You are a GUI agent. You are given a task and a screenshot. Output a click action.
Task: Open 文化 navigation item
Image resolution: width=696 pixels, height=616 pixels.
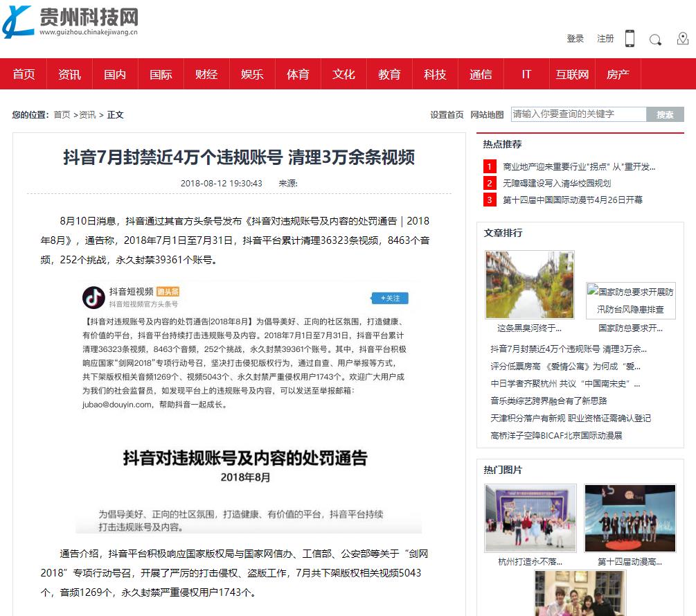point(343,74)
